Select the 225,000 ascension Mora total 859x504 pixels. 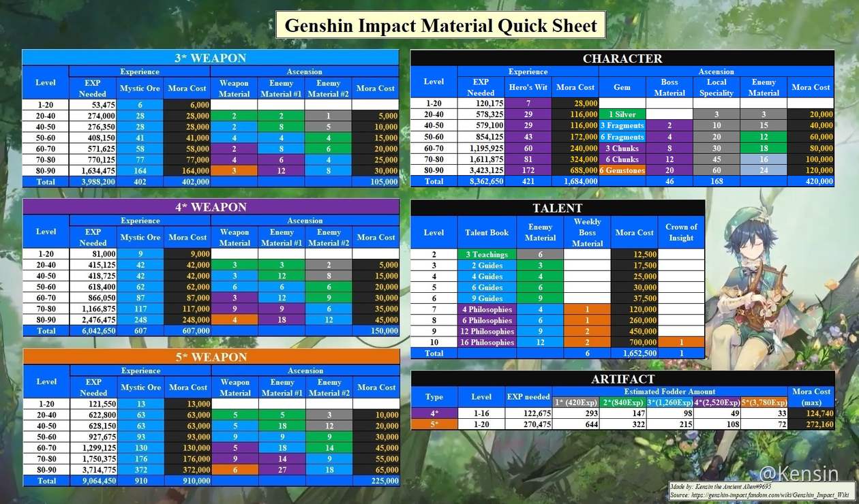(376, 481)
